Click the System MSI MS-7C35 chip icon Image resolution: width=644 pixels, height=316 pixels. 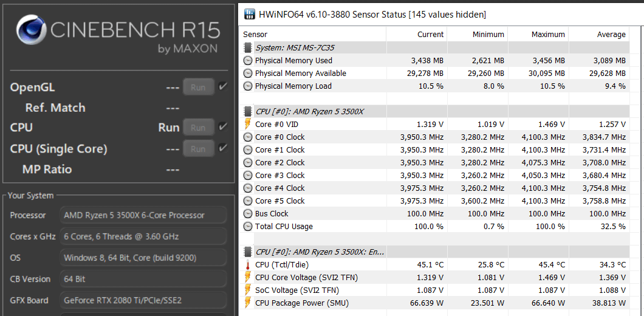[248, 47]
